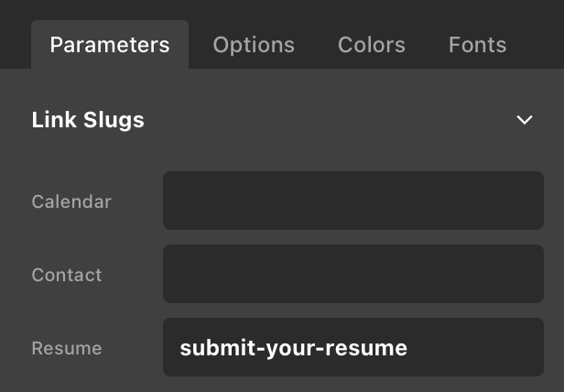Image resolution: width=564 pixels, height=392 pixels.
Task: Collapse the Link Slugs section chevron
Action: (525, 120)
